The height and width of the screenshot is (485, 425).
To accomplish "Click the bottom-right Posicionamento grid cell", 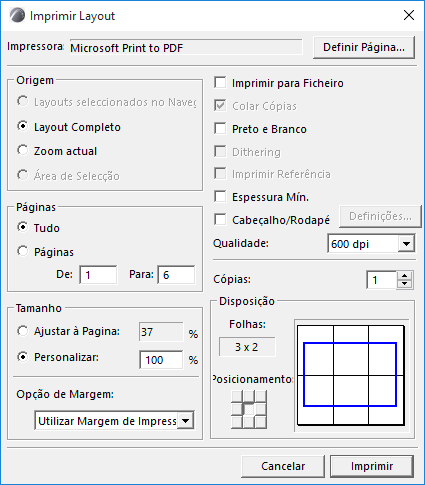I will click(x=261, y=422).
